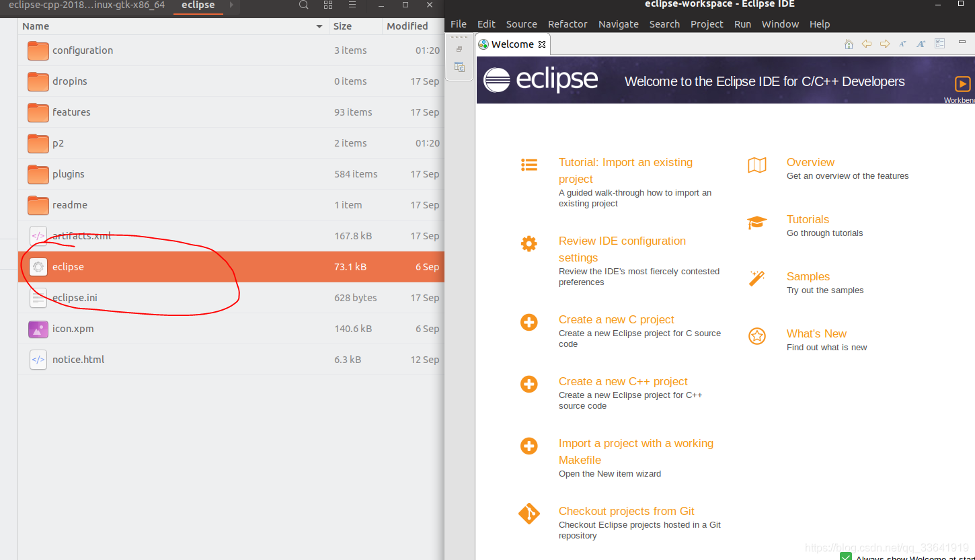Click the Restore icon in Eclipse left trim
The image size is (975, 560).
click(x=459, y=49)
